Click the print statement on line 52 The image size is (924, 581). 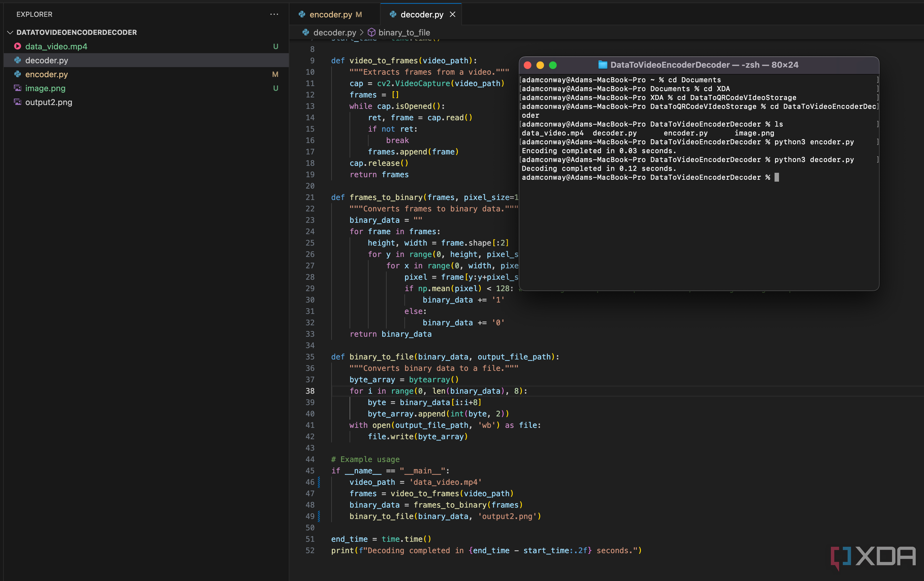486,550
